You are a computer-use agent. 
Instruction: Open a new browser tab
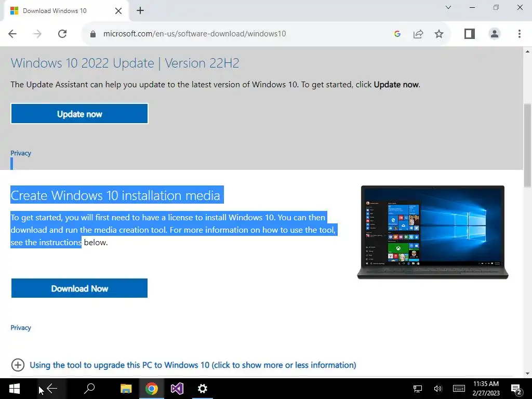140,10
